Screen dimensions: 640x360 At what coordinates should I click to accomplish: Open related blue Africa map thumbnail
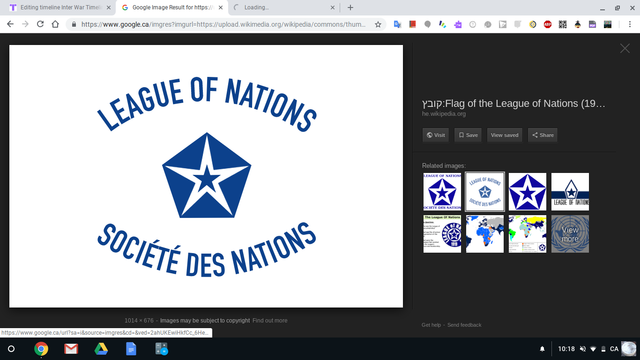tap(485, 234)
